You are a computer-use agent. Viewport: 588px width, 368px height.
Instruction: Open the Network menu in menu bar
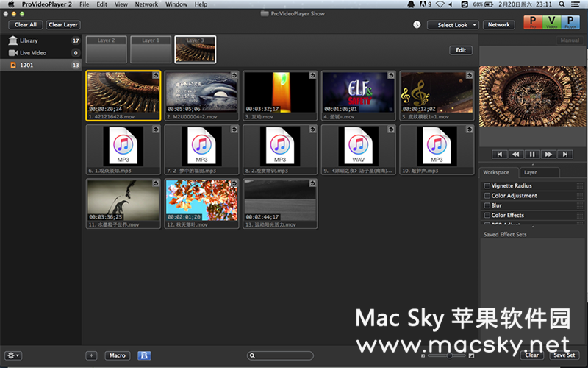pyautogui.click(x=146, y=4)
